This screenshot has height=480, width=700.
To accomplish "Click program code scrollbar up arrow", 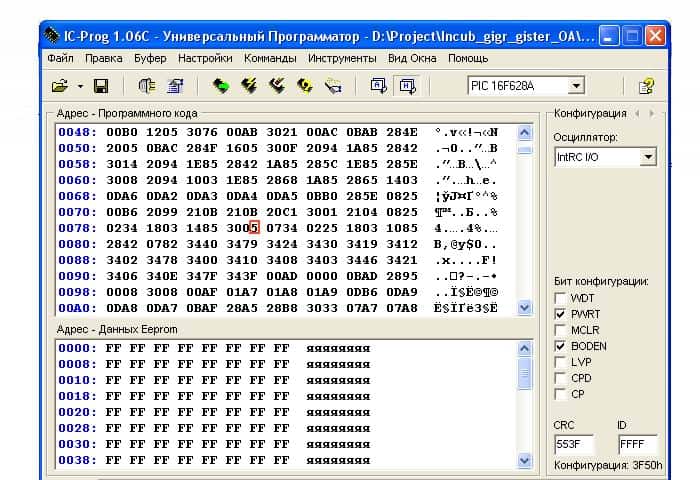I will coord(525,132).
